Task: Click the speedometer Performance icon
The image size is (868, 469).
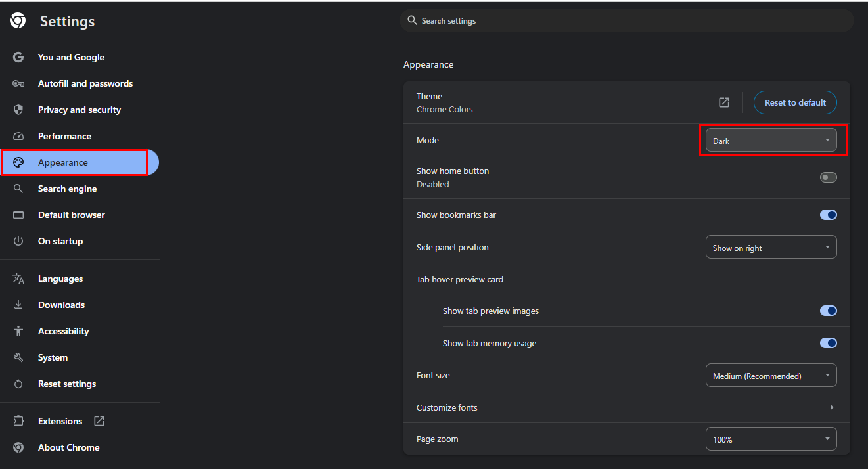Action: click(x=18, y=136)
